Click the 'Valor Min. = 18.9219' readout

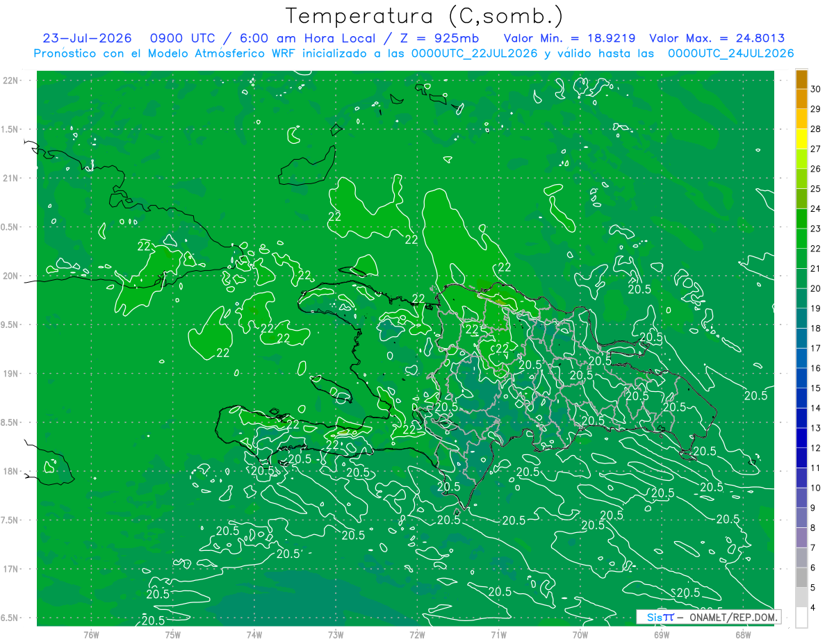point(571,38)
